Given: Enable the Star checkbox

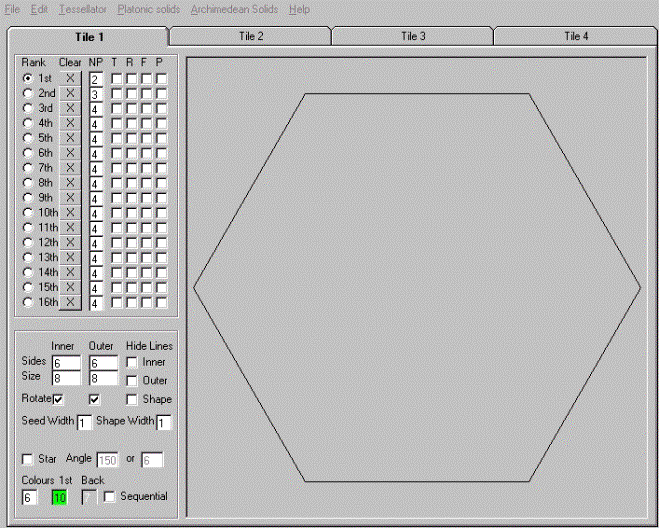Looking at the screenshot, I should (x=28, y=459).
